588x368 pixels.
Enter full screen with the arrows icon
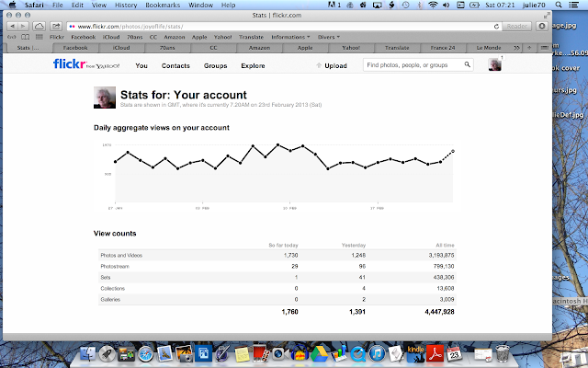click(x=547, y=16)
